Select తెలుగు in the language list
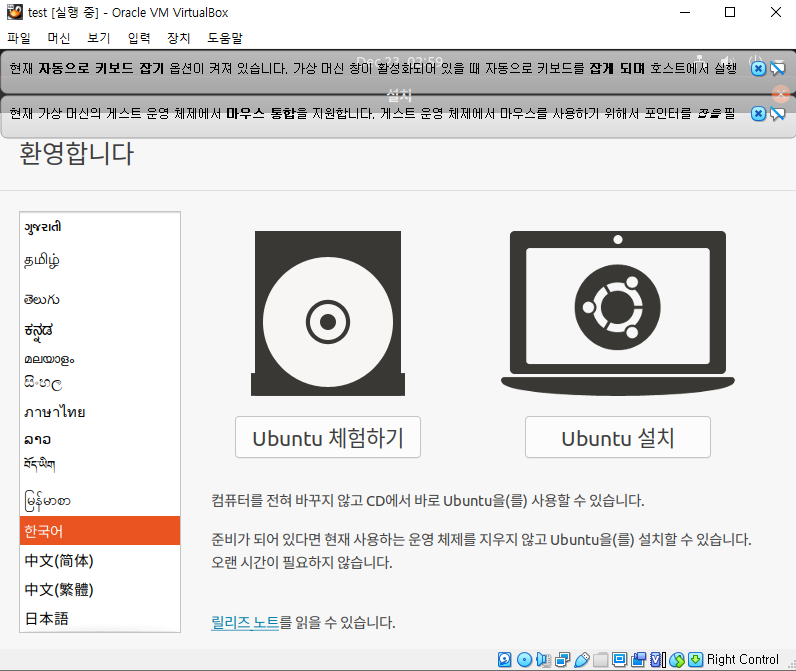The width and height of the screenshot is (796, 671). click(x=100, y=299)
